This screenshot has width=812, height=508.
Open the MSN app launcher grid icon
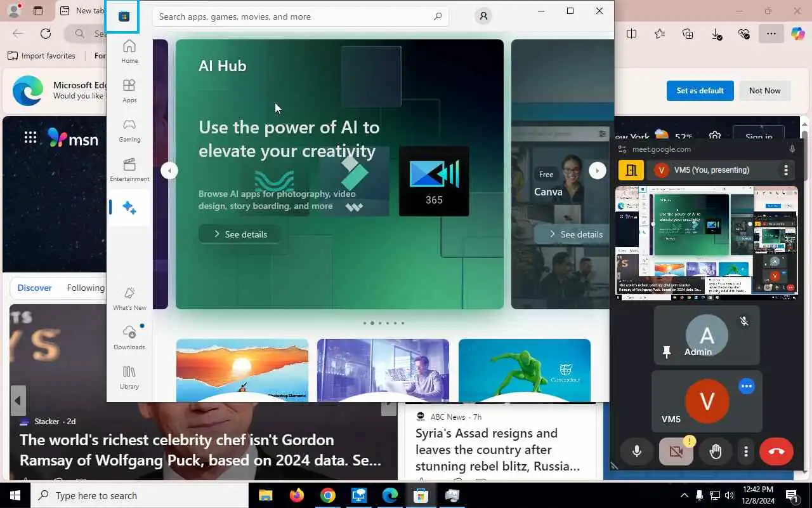coord(30,137)
